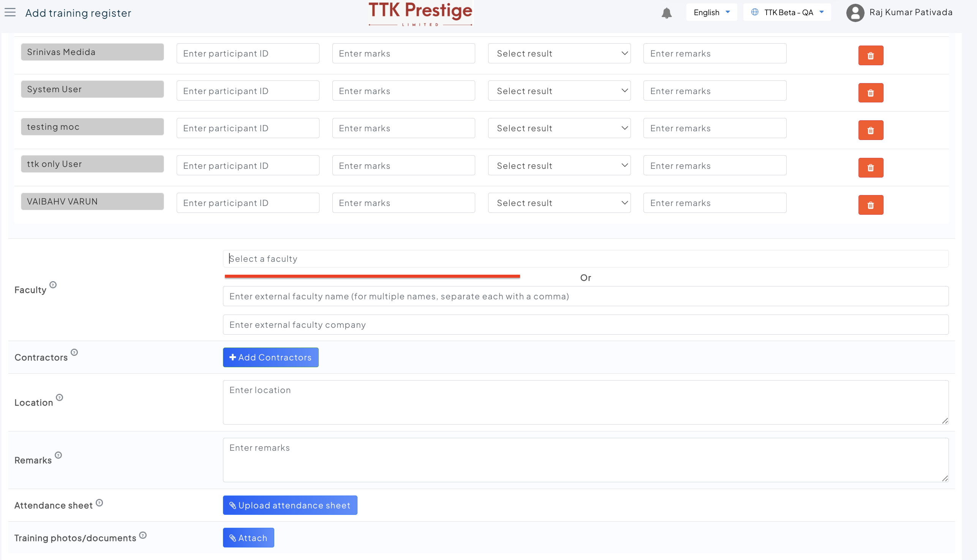Open the hamburger navigation menu

pyautogui.click(x=10, y=13)
